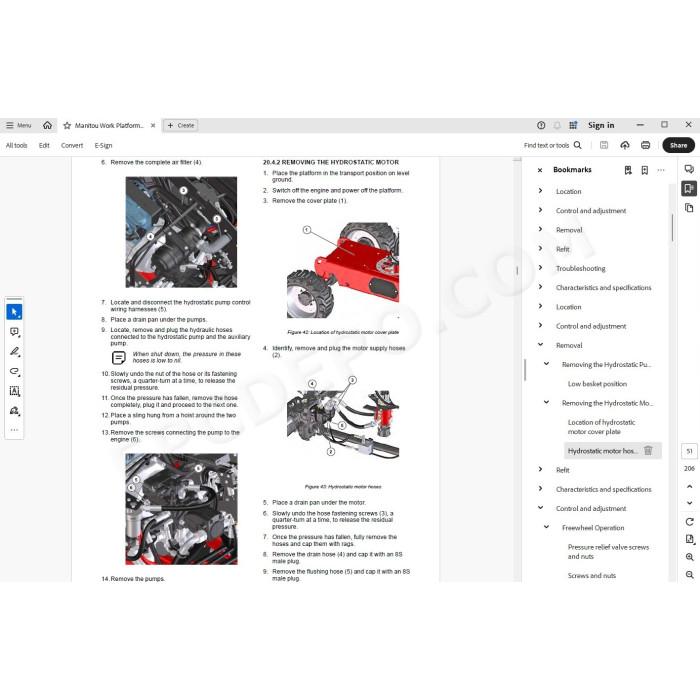Go to the Home icon
Screen dimensions: 700x700
(x=47, y=125)
